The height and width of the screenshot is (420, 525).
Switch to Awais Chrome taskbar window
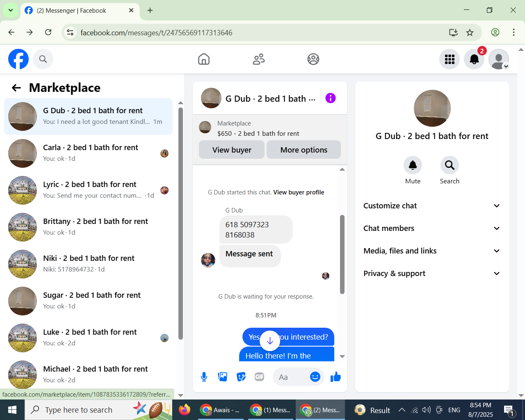(219, 410)
